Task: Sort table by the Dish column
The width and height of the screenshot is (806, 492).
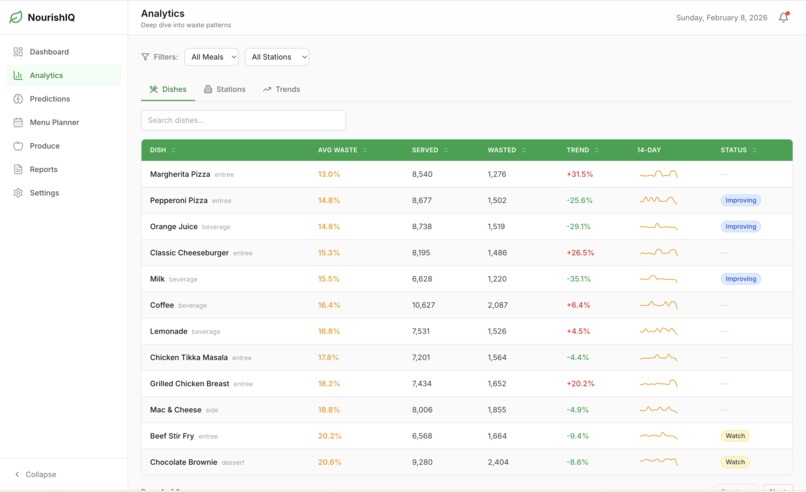Action: point(162,150)
